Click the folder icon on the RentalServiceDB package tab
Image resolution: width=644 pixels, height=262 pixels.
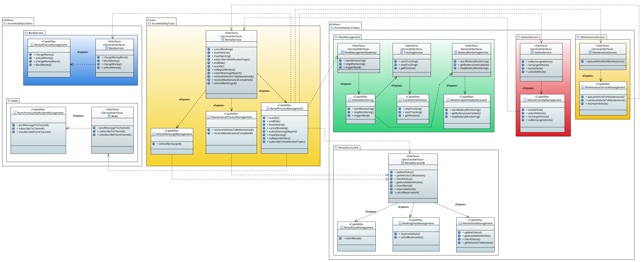pos(336,148)
